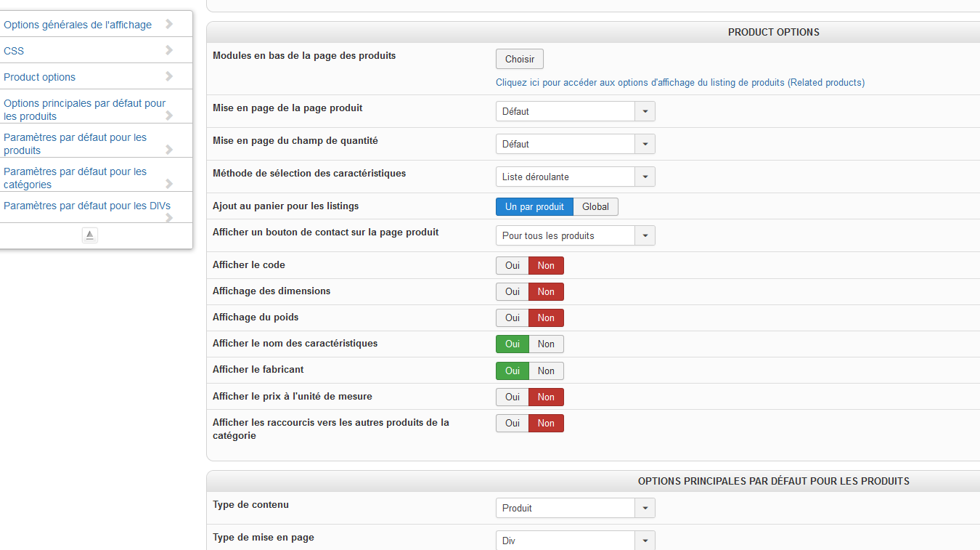Screen dimensions: 980x550
Task: Open the contact button display dropdown
Action: tap(575, 235)
